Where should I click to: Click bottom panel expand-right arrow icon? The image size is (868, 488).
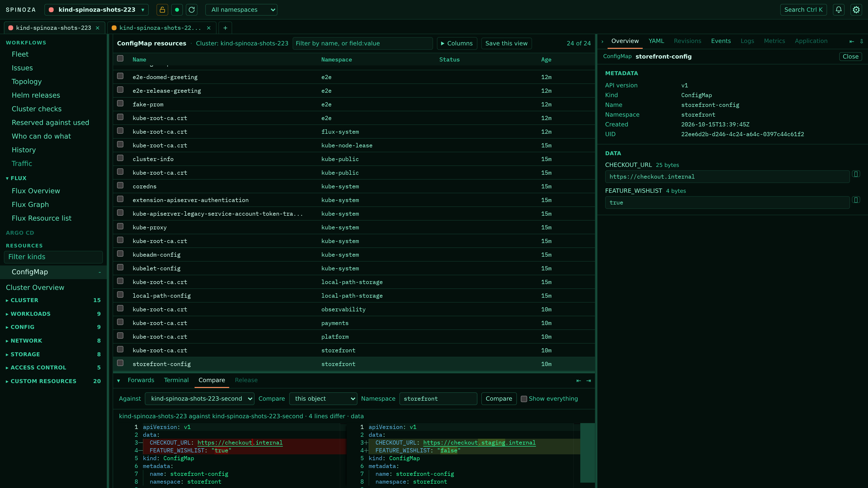(589, 381)
